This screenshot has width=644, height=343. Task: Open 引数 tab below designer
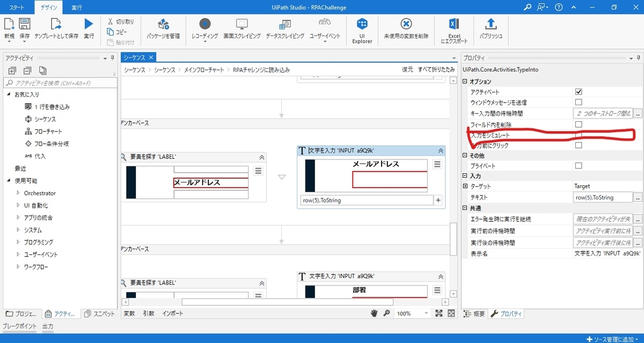click(x=149, y=313)
